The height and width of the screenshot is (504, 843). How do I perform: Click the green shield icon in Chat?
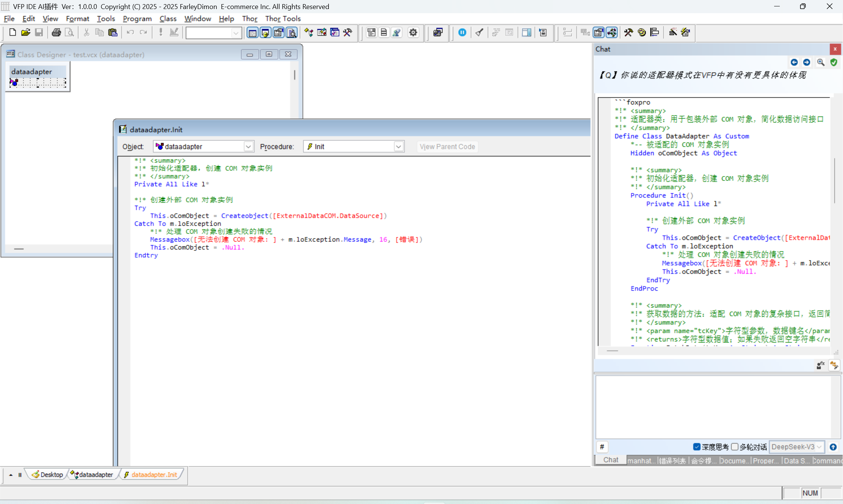pyautogui.click(x=834, y=62)
